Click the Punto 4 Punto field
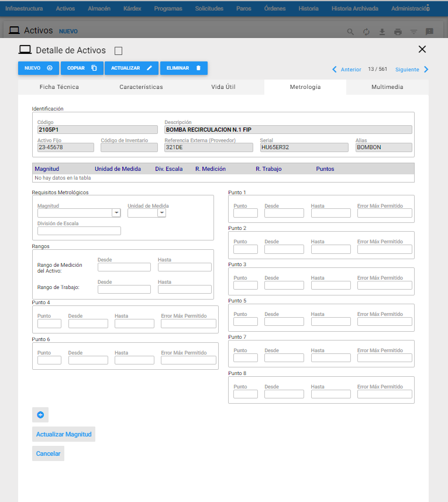Image resolution: width=448 pixels, height=502 pixels. (x=49, y=324)
